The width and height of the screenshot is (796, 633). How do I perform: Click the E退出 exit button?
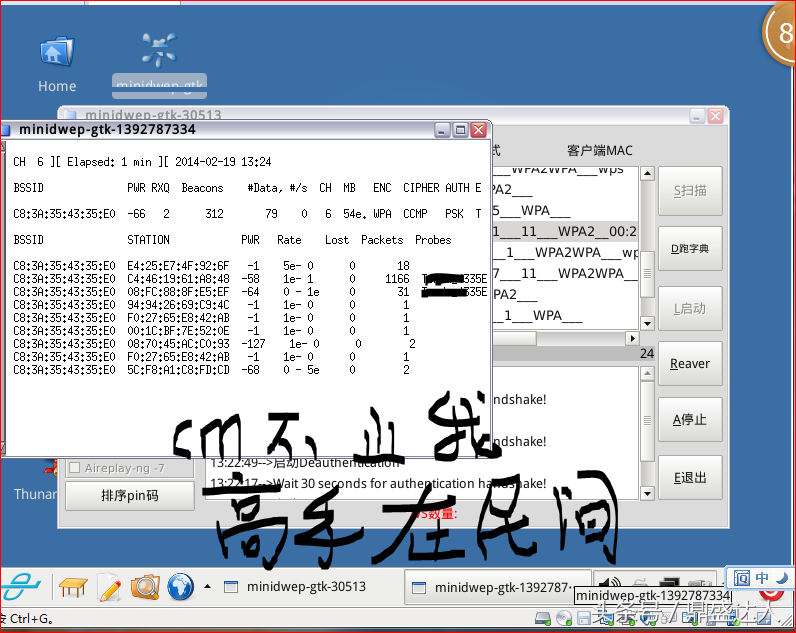tap(690, 477)
